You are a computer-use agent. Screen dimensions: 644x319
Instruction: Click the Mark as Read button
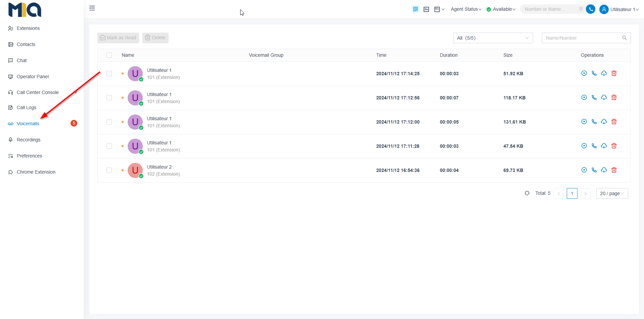click(118, 38)
